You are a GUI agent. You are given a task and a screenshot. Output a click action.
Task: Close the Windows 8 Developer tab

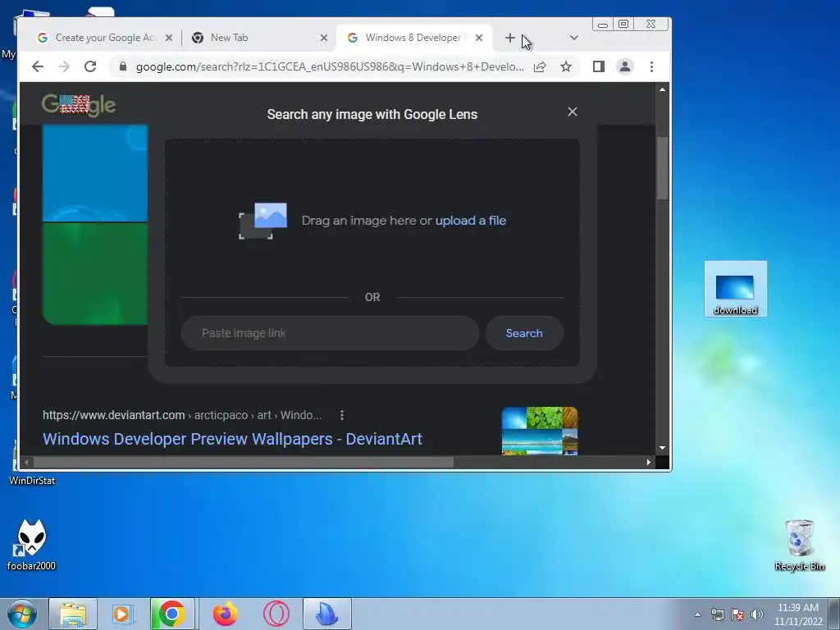479,38
